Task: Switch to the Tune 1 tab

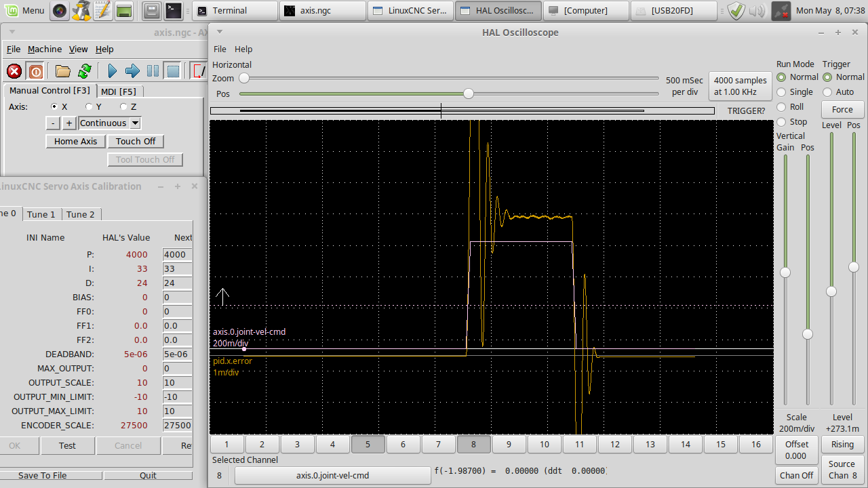Action: (41, 214)
